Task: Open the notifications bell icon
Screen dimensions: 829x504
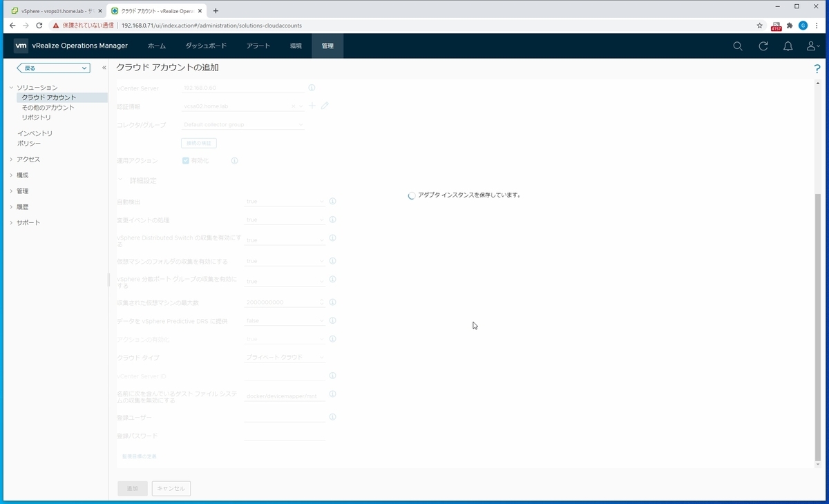Action: coord(788,46)
